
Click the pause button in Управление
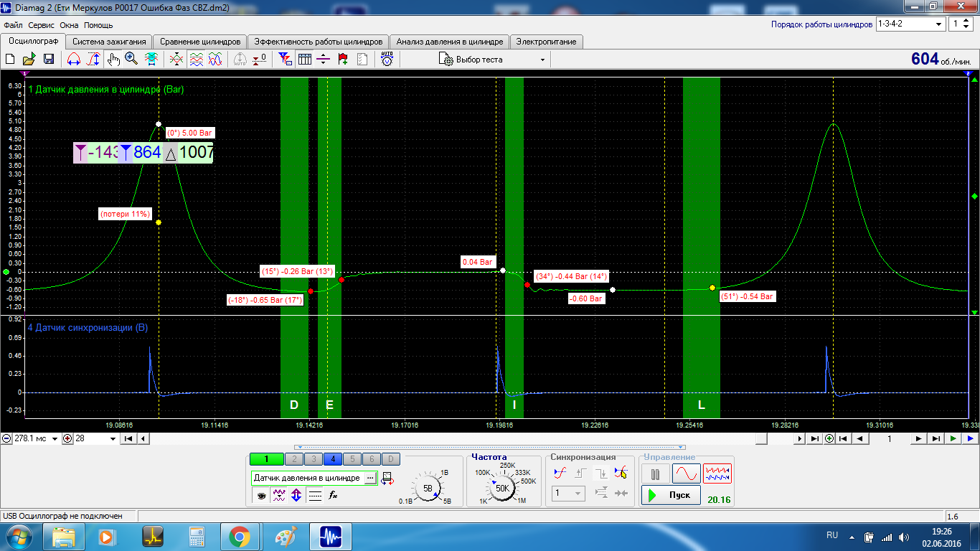(655, 474)
